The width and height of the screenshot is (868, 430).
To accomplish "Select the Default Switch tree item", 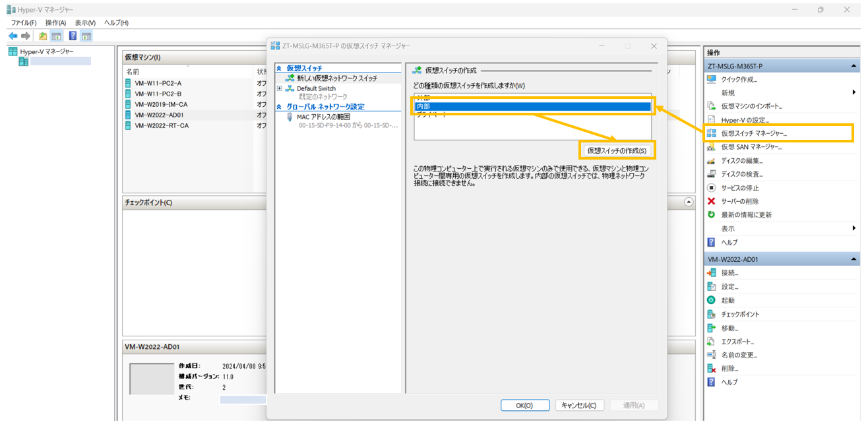I will [316, 88].
